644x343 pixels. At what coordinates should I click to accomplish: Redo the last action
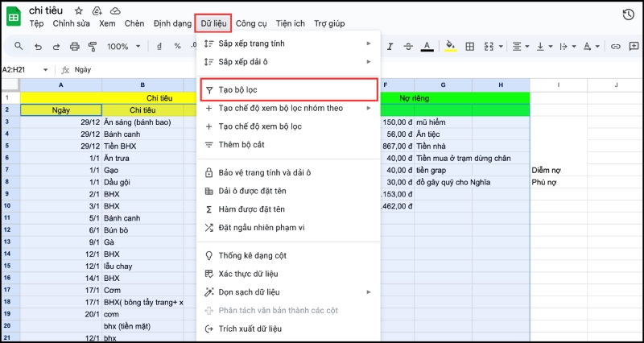tap(56, 47)
